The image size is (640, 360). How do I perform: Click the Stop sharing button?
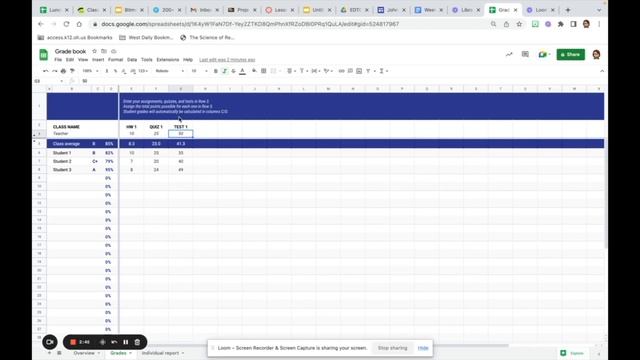coord(392,348)
